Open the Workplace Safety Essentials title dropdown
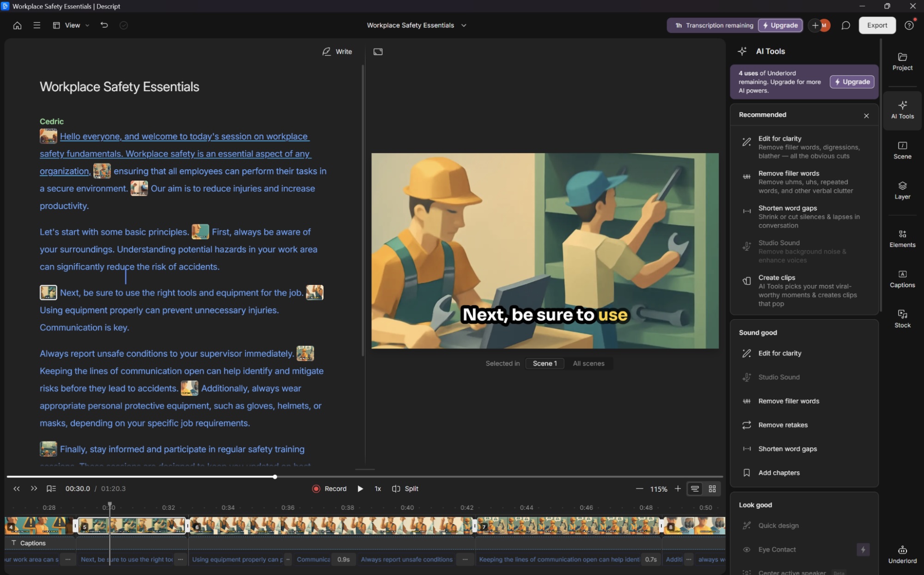Screen dimensions: 924x575 pyautogui.click(x=464, y=25)
